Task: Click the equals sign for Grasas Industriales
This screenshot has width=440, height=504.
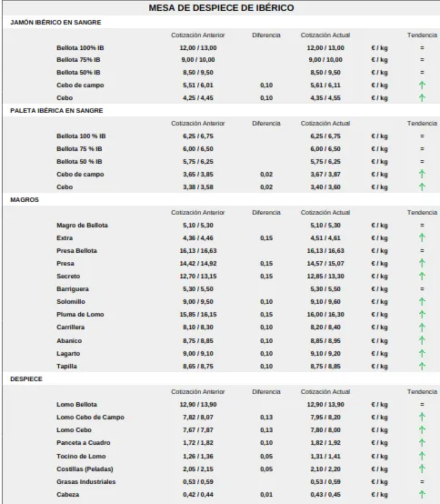Action: [x=422, y=482]
